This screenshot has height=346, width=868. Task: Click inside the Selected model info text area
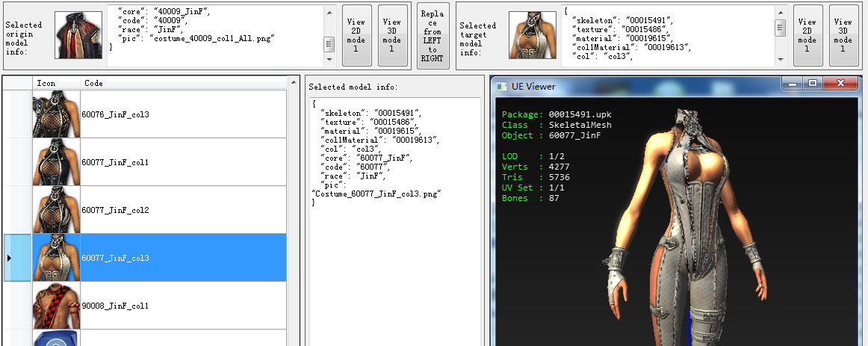click(x=394, y=221)
